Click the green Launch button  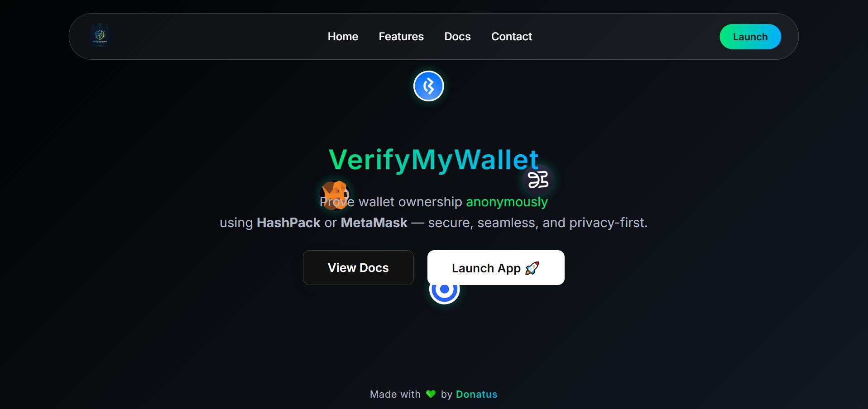click(x=750, y=37)
